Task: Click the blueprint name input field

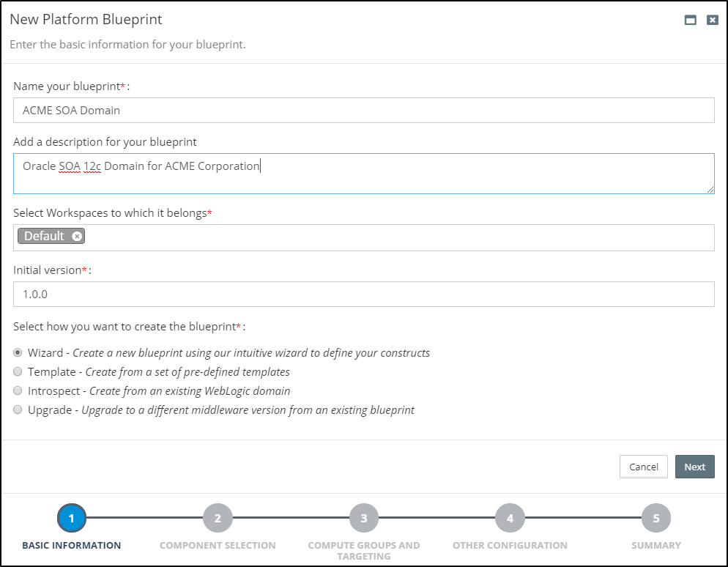Action: (363, 111)
